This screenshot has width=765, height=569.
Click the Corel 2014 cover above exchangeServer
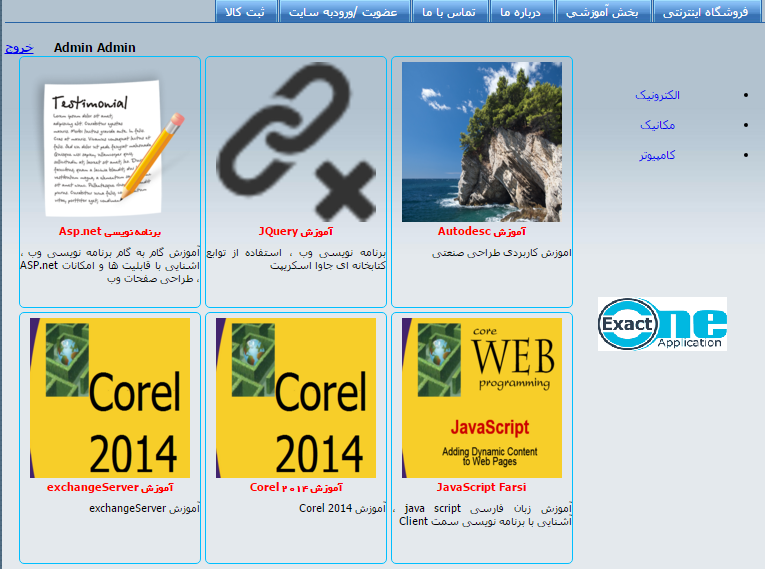point(110,398)
